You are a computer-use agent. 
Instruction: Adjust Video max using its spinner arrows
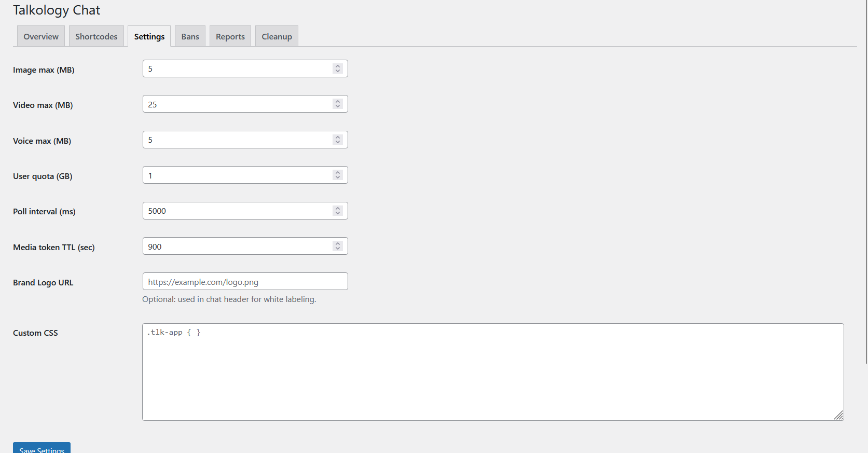[x=338, y=104]
